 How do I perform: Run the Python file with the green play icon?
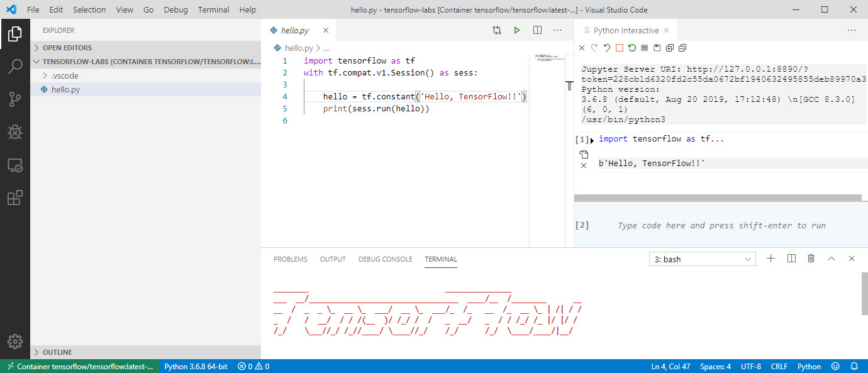click(x=516, y=30)
